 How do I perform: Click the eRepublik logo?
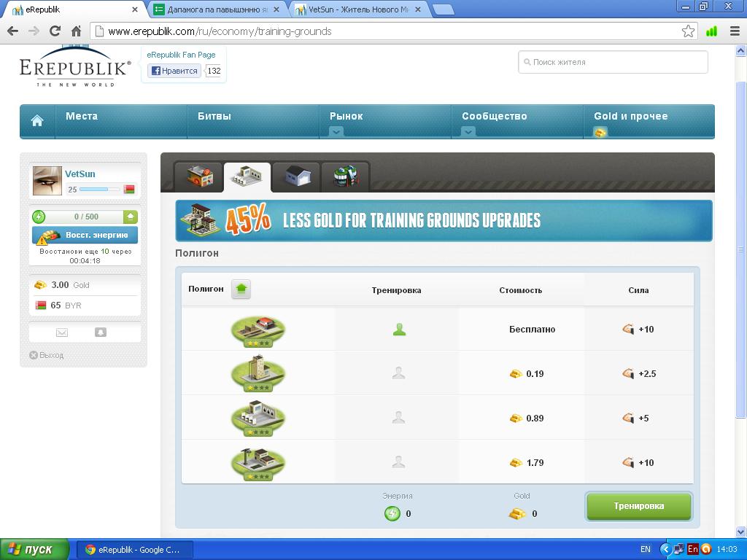pos(75,67)
